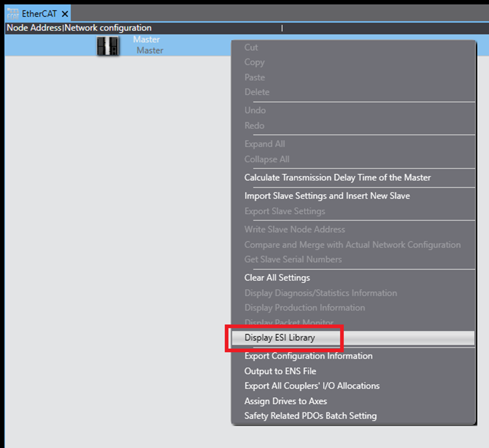
Task: Open Assign Drives to Axes
Action: [x=285, y=401]
